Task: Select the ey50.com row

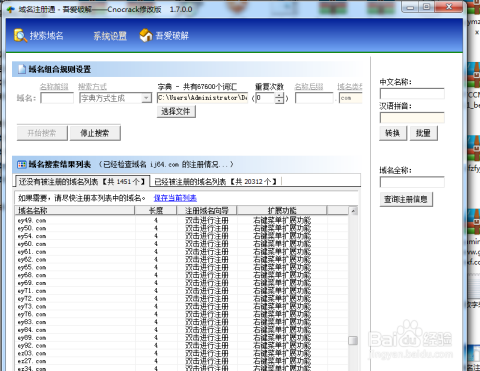Action: [181, 228]
